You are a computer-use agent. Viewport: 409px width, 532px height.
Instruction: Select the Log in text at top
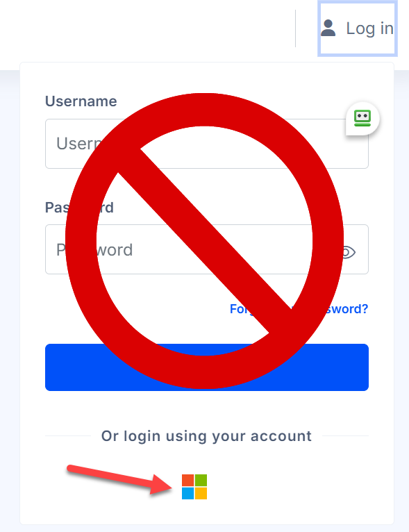click(369, 28)
